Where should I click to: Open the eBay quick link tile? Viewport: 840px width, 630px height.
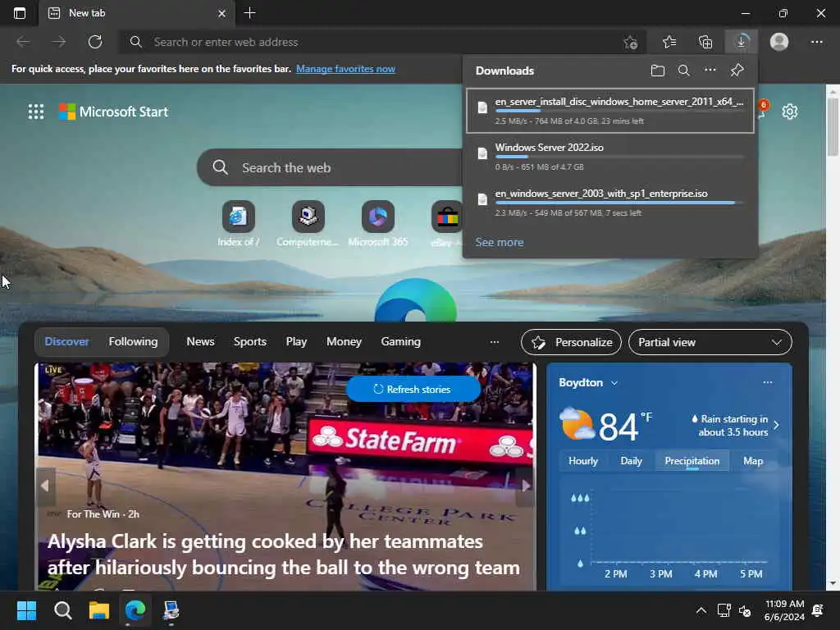(x=446, y=223)
